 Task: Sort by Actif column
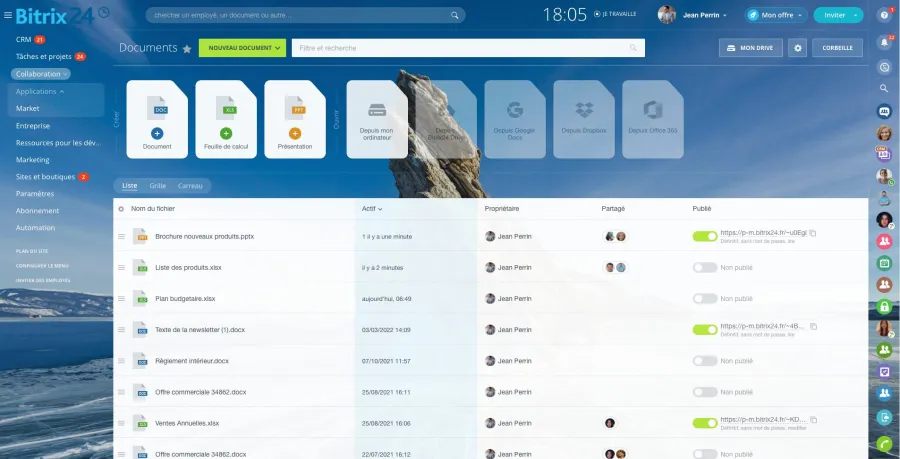coord(372,209)
